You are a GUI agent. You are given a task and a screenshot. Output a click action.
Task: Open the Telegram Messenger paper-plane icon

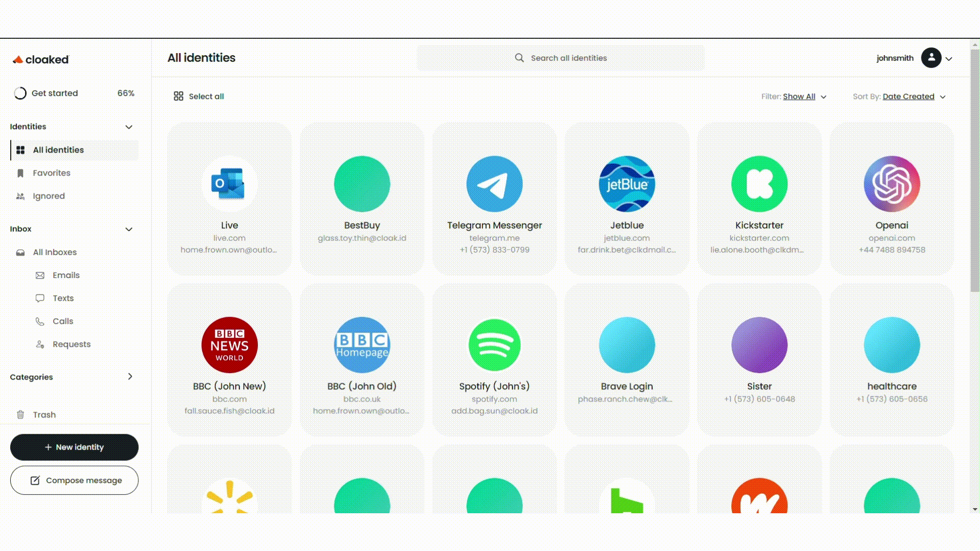pos(494,184)
